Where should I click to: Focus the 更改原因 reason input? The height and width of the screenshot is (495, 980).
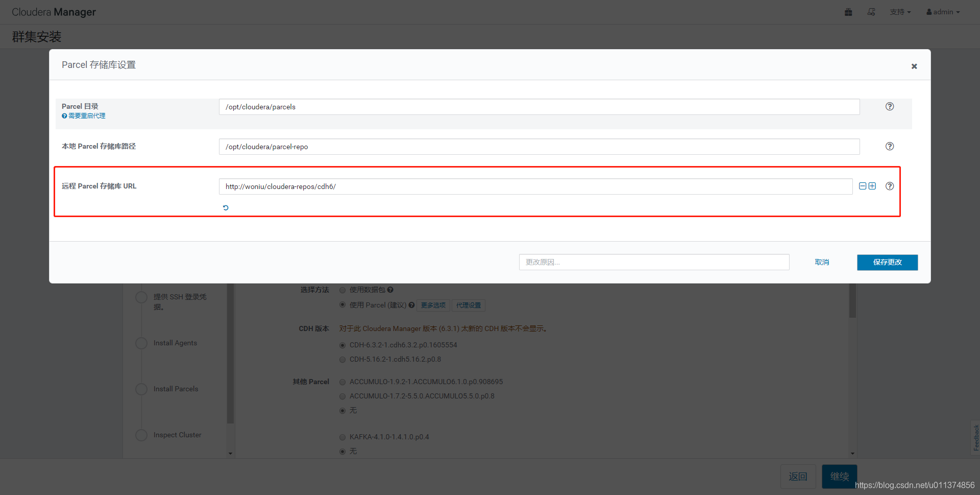[654, 262]
